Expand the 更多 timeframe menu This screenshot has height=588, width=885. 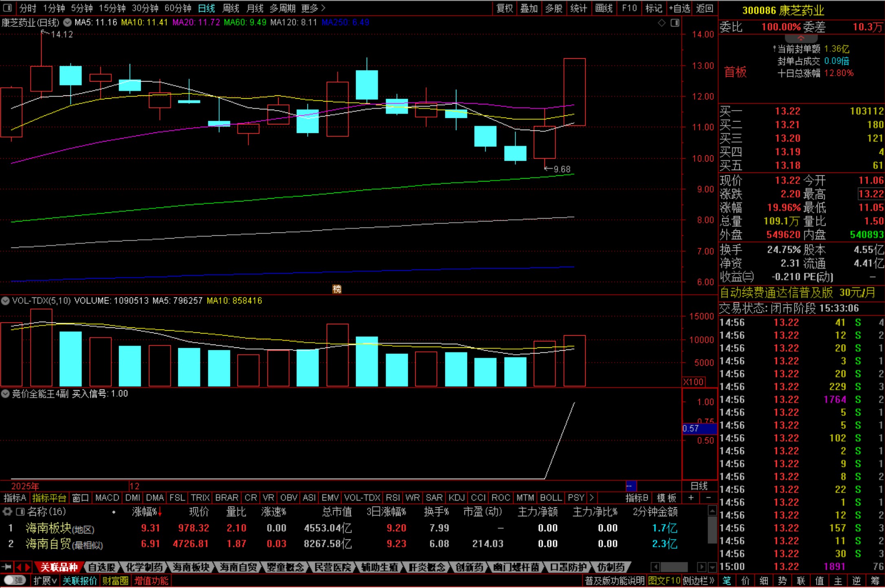coord(313,8)
